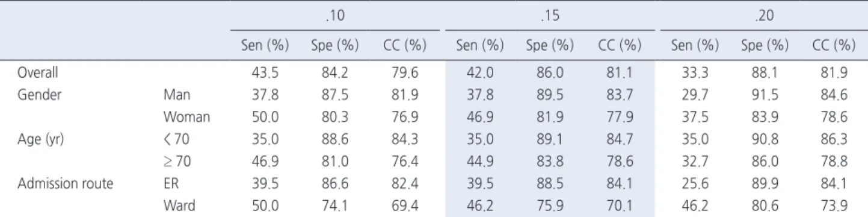Click the .15 column group header

(549, 18)
